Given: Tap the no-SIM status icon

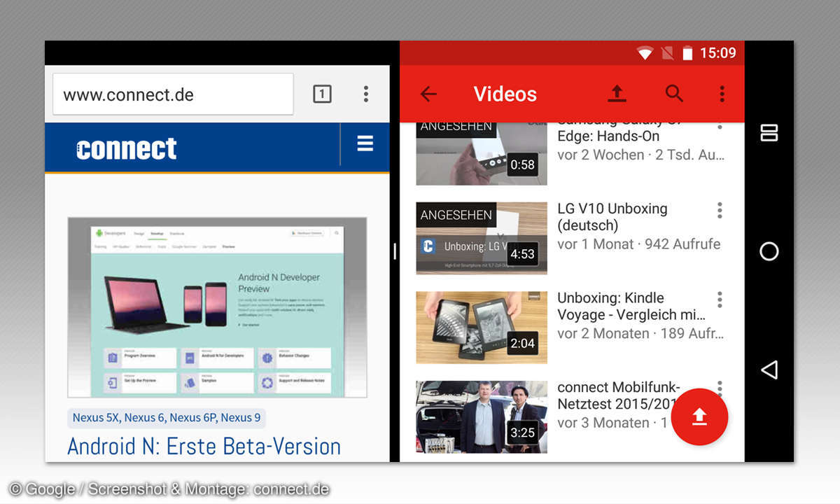Looking at the screenshot, I should [x=667, y=53].
